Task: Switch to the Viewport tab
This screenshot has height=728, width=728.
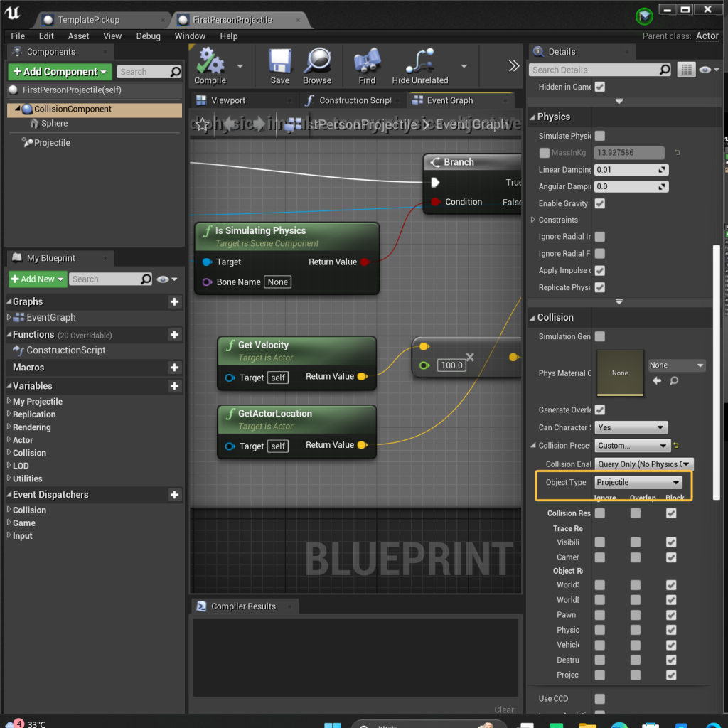Action: tap(228, 100)
